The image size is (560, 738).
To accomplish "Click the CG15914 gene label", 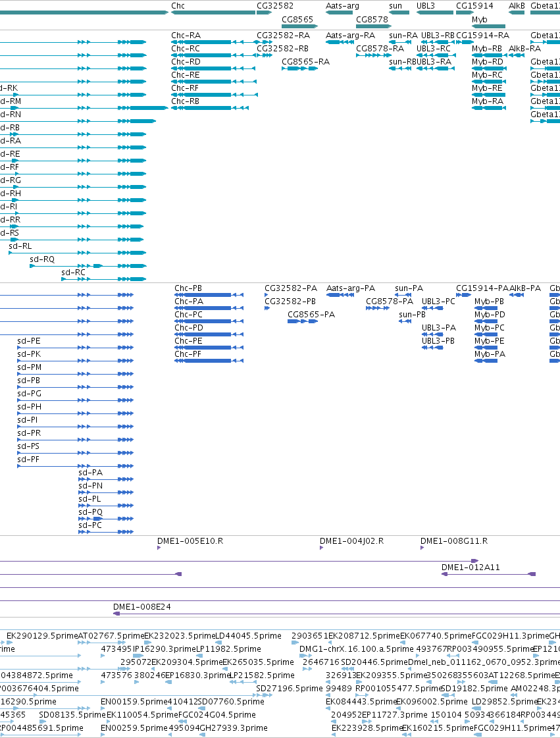I will [x=474, y=6].
